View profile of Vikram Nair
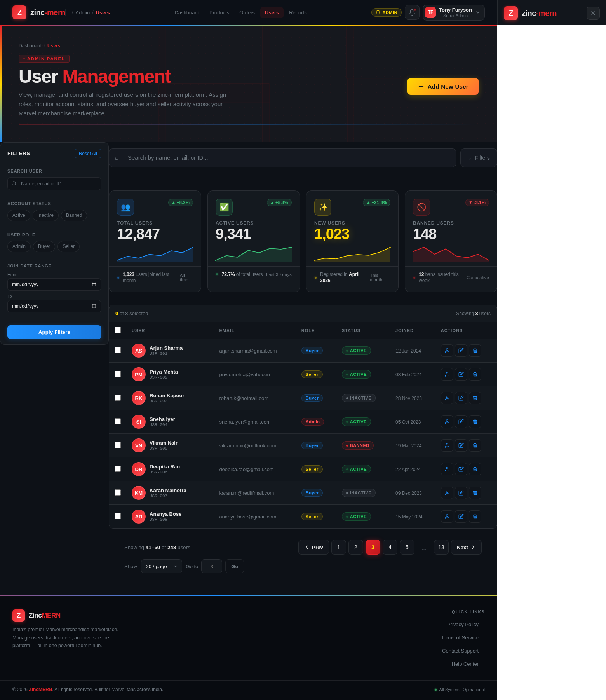Screen dimensions: 606x700 [x=447, y=445]
